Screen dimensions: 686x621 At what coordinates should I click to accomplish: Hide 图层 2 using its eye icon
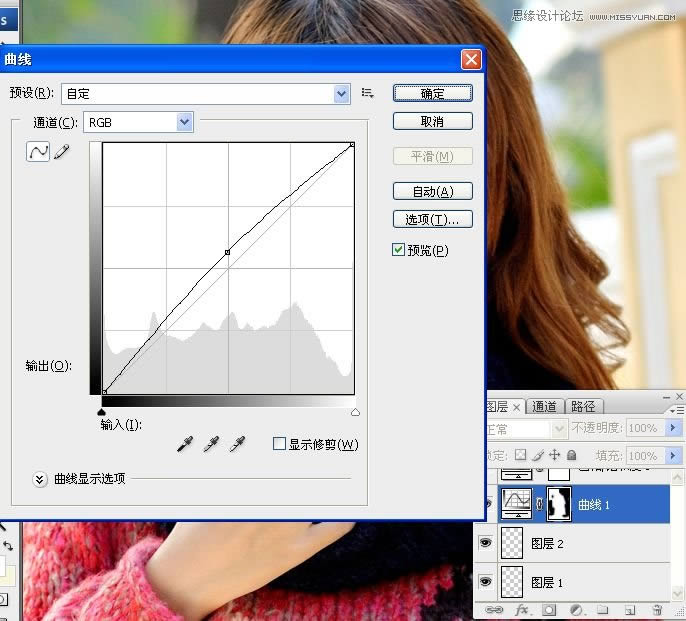[x=487, y=543]
